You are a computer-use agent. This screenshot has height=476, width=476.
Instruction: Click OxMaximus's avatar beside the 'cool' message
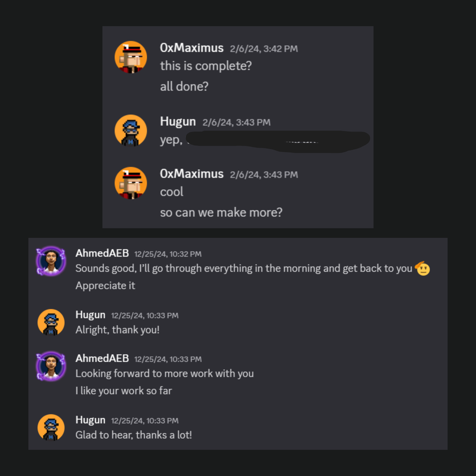[131, 183]
